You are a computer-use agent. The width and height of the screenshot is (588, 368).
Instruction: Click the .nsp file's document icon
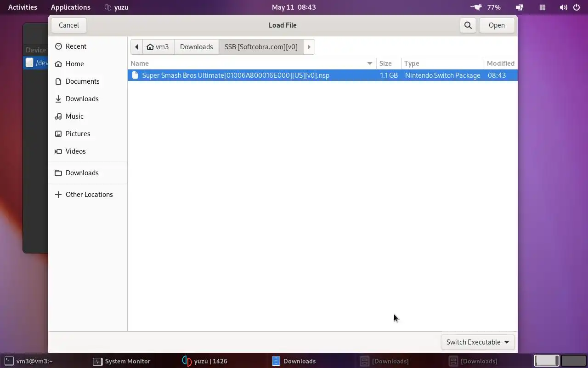pyautogui.click(x=135, y=75)
